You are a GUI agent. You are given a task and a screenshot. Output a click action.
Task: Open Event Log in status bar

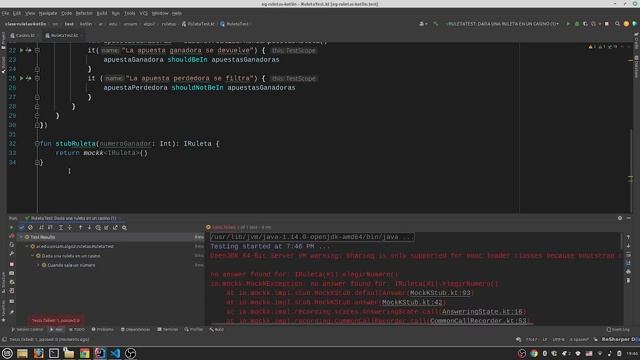pyautogui.click(x=618, y=329)
